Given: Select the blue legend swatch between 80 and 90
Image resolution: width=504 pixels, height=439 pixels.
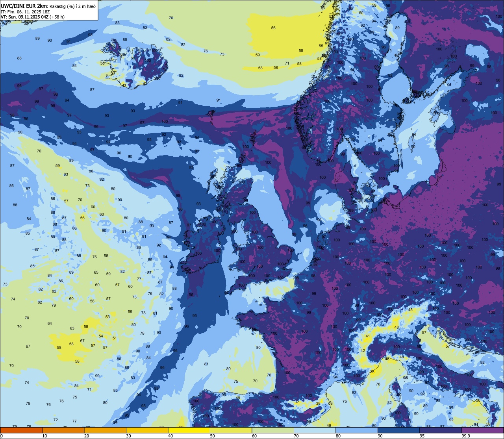Looking at the screenshot, I should 357,430.
